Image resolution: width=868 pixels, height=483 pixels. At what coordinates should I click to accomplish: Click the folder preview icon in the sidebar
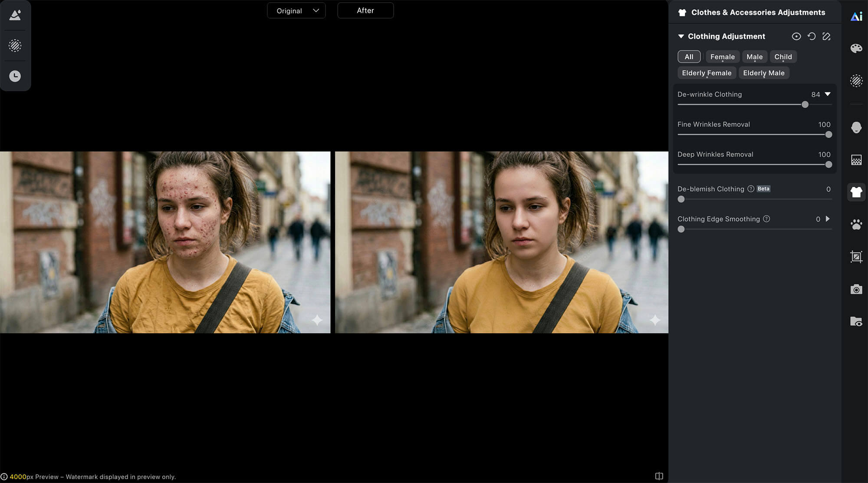[856, 321]
